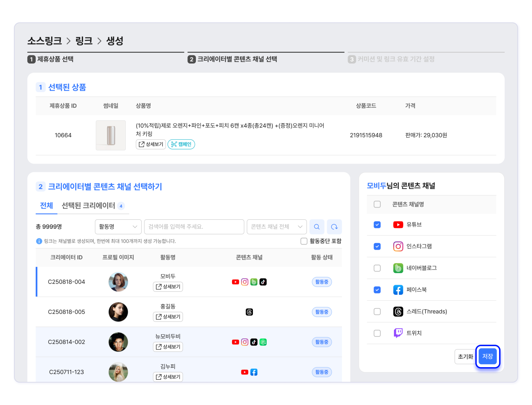Click TikTok icon in 모비두 creator row

263,282
